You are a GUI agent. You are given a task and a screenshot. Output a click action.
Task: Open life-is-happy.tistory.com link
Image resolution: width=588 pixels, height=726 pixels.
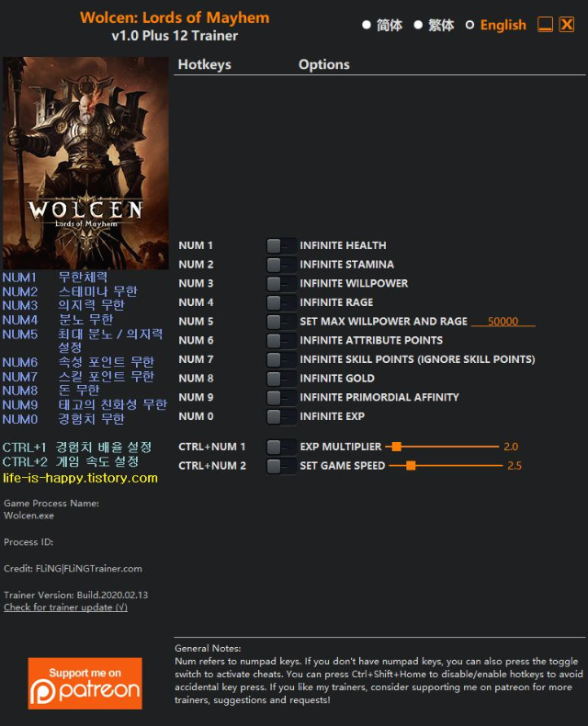[81, 478]
